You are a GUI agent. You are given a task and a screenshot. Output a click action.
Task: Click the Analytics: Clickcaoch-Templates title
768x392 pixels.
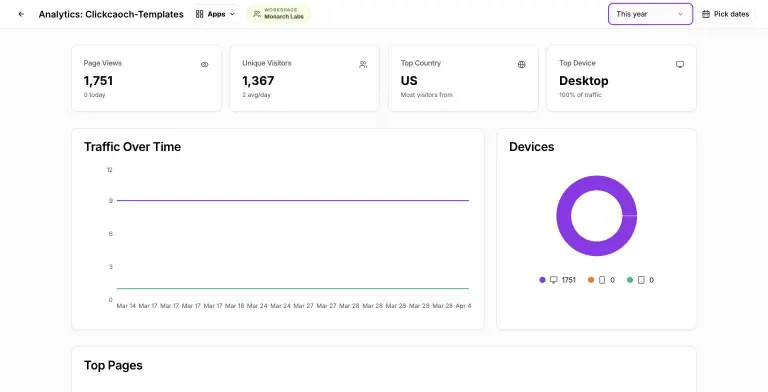pos(111,14)
